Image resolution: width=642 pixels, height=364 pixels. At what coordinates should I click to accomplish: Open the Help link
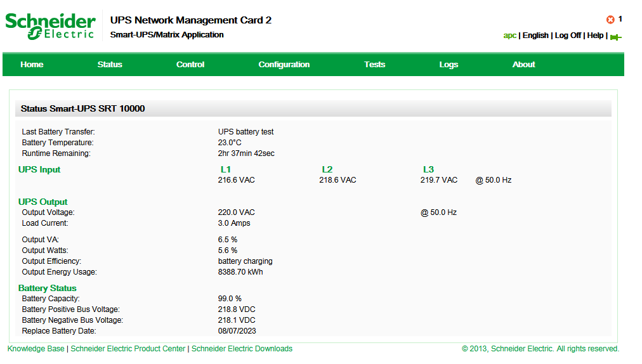click(x=595, y=36)
